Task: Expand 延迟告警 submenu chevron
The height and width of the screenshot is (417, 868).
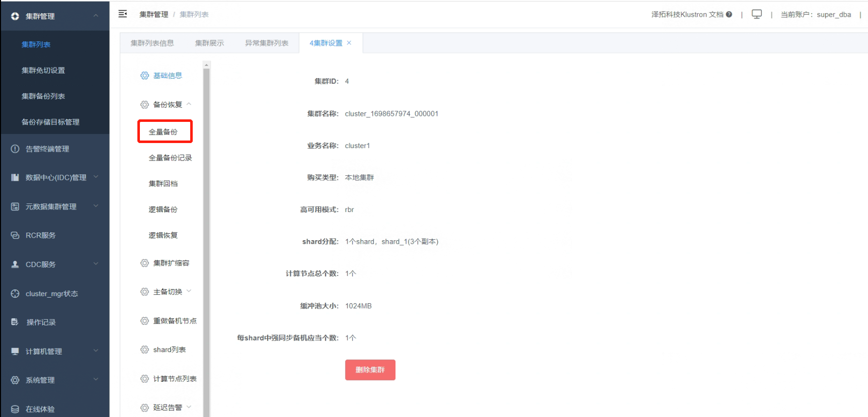Action: 189,407
